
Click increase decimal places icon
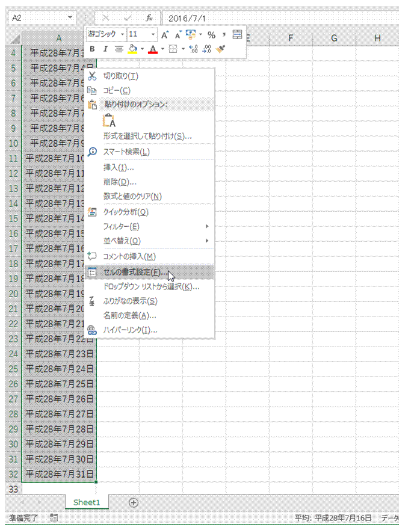[194, 49]
